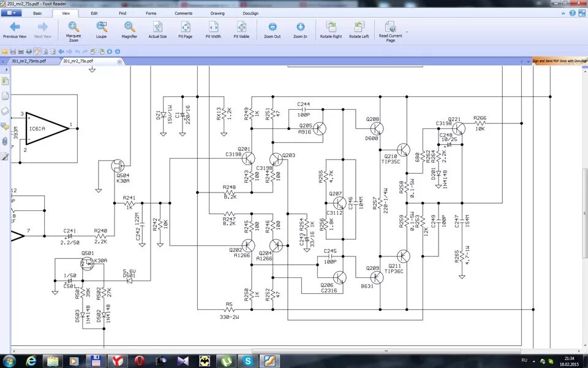The width and height of the screenshot is (588, 368).
Task: Click the round zoom-out icon in quick toolbar
Action: tap(118, 52)
